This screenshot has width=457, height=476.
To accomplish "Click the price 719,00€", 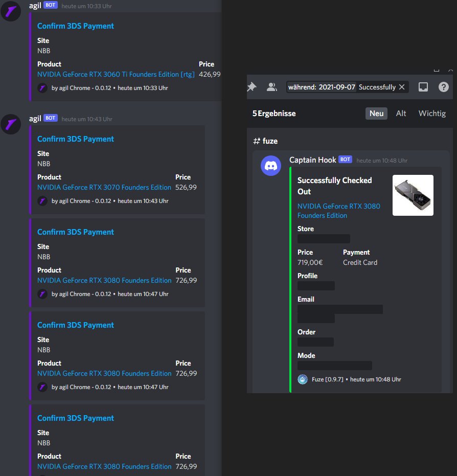I will [310, 263].
